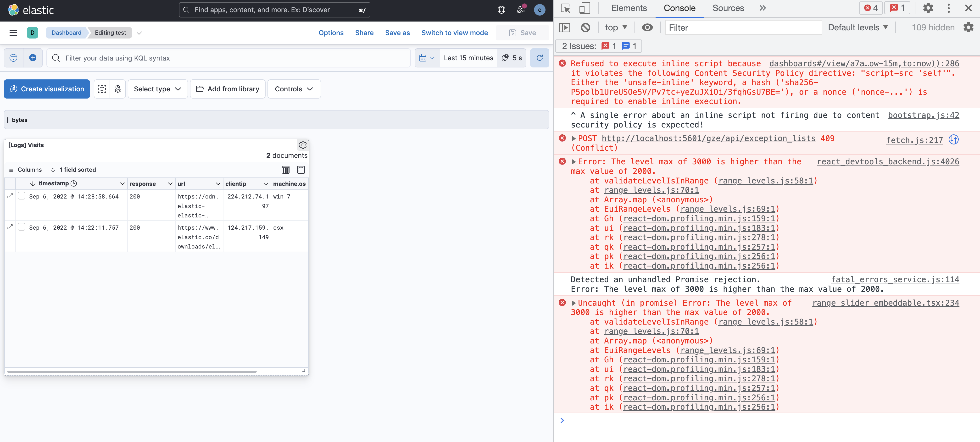Open the Default levels dropdown
Image resolution: width=980 pixels, height=442 pixels.
858,27
